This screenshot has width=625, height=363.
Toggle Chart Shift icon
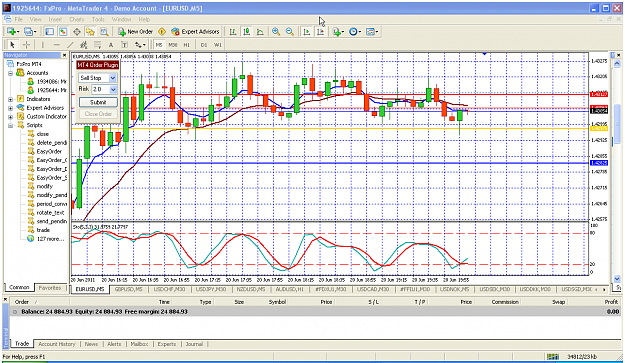(x=320, y=31)
